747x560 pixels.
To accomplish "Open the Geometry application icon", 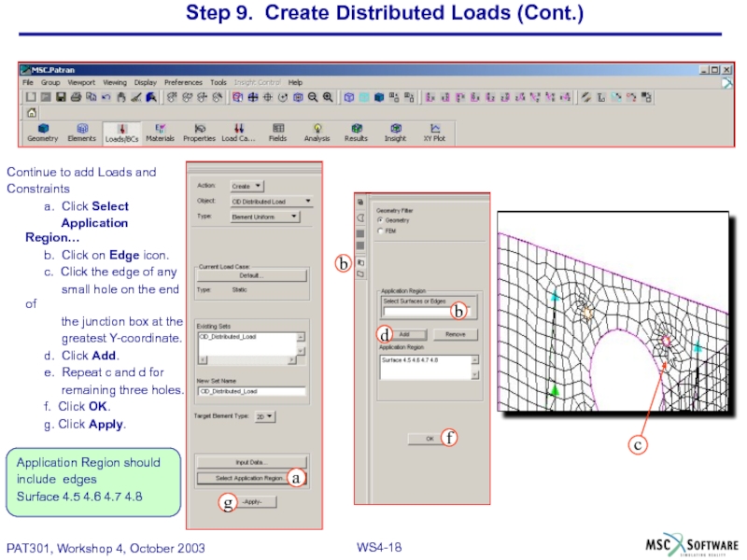I will coord(42,132).
